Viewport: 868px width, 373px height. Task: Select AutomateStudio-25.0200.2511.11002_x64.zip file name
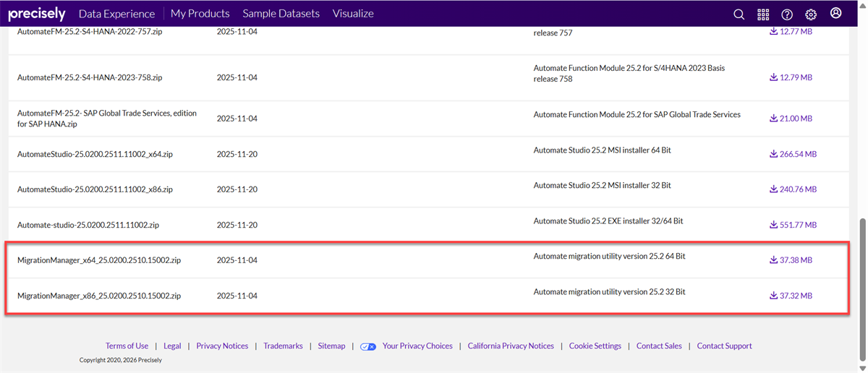(x=95, y=154)
